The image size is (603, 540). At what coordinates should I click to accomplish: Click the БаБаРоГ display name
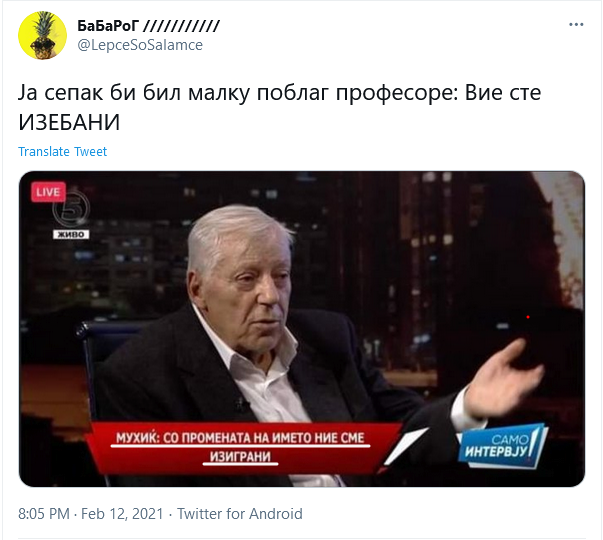click(x=108, y=26)
